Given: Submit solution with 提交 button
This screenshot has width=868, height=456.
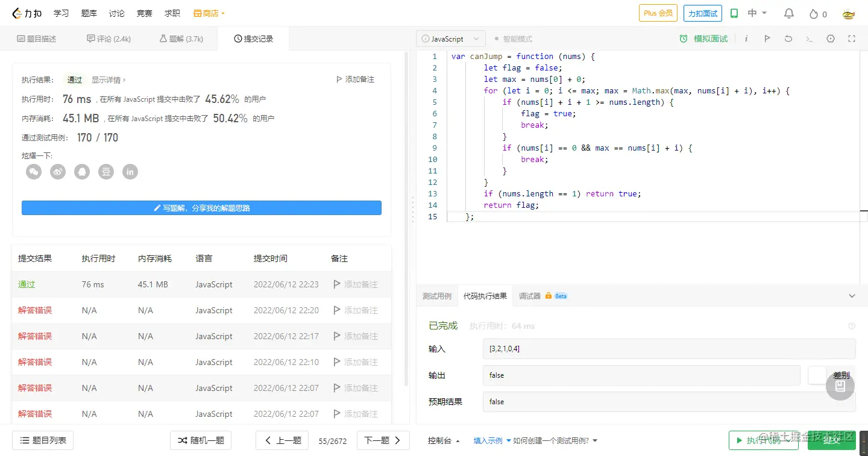Looking at the screenshot, I should (x=832, y=440).
